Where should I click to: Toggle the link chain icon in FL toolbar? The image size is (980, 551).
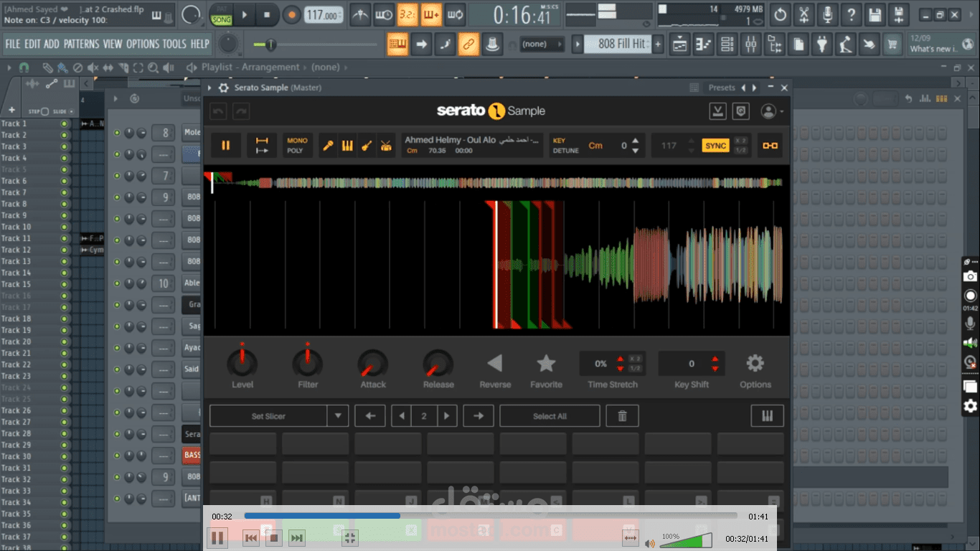(x=468, y=44)
